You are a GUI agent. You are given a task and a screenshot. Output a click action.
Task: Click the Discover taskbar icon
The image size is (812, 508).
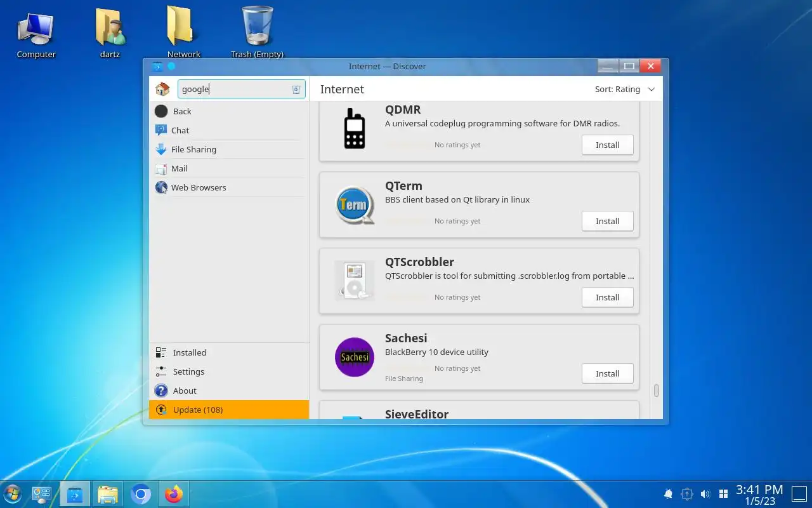[x=75, y=494]
